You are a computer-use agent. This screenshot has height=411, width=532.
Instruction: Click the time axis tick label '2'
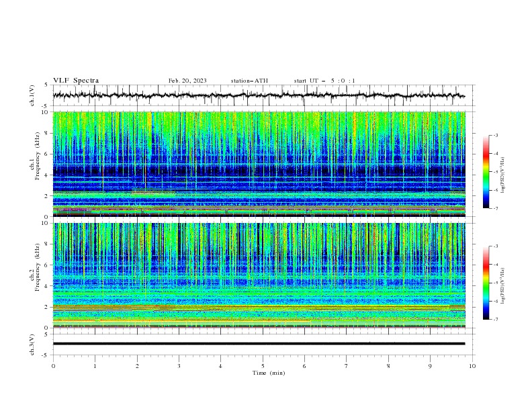(137, 366)
